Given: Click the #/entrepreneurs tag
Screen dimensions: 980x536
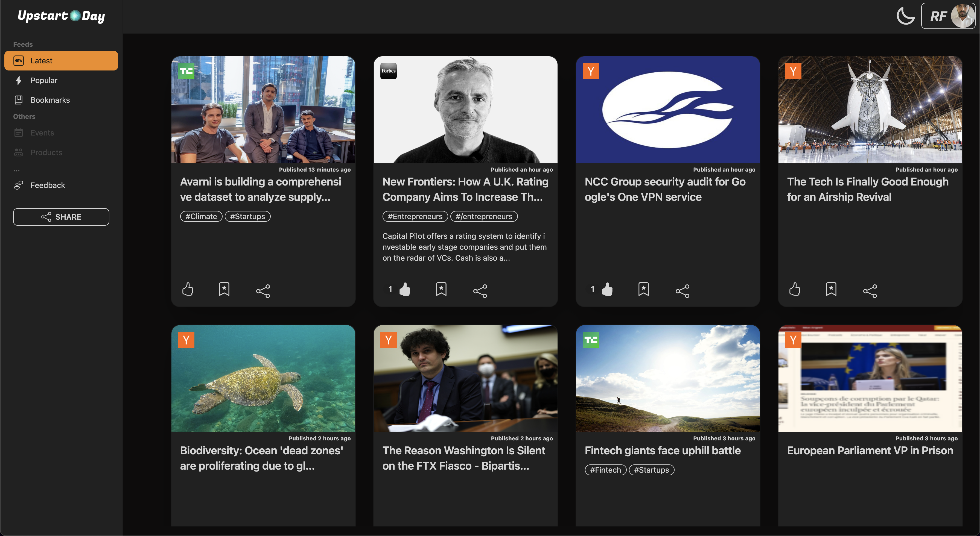Looking at the screenshot, I should click(x=484, y=216).
